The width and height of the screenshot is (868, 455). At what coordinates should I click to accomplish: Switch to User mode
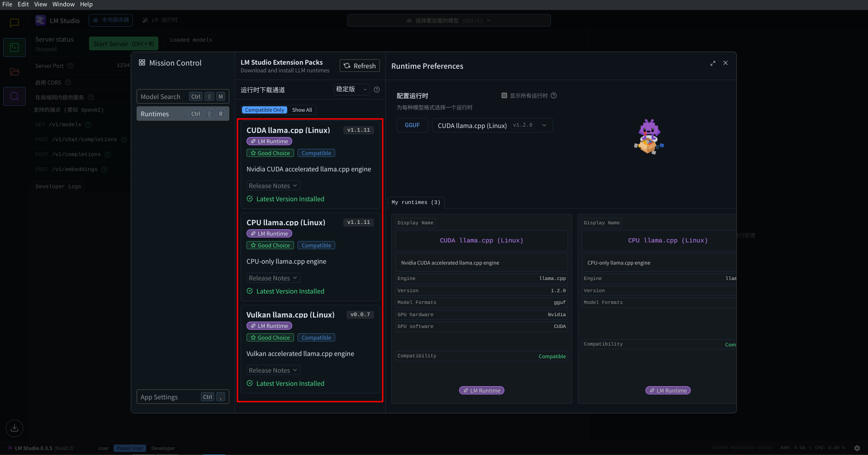click(x=103, y=448)
